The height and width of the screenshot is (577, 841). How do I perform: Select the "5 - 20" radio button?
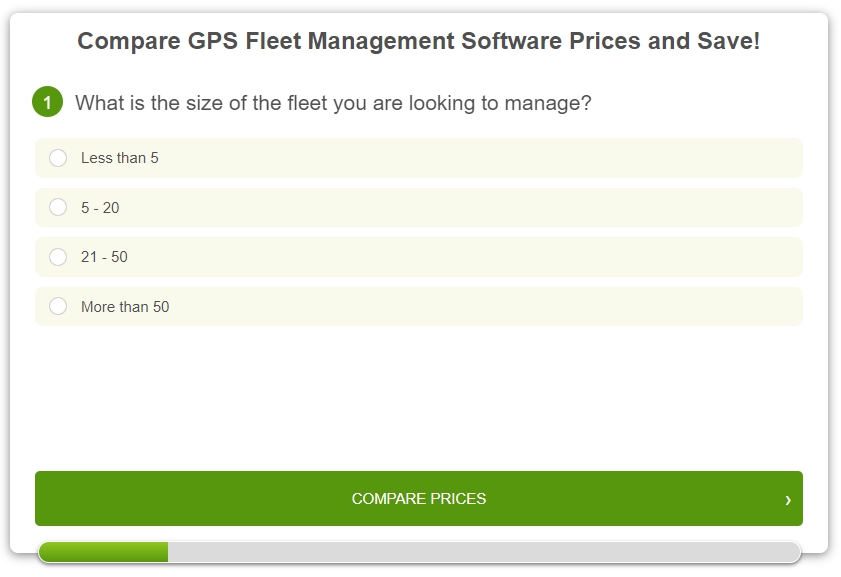tap(58, 207)
